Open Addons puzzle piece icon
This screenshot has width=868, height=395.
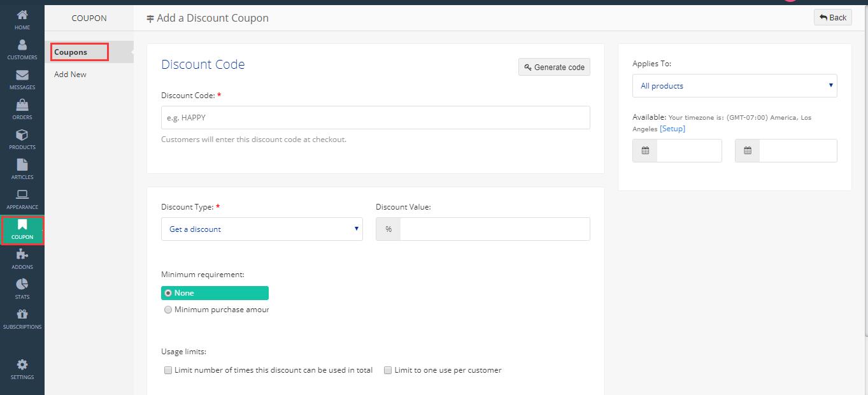22,258
